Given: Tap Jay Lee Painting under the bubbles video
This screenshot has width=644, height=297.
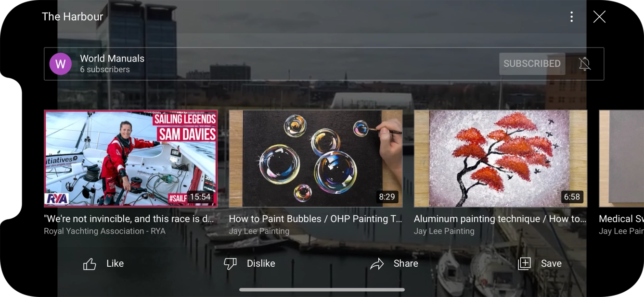Looking at the screenshot, I should [259, 231].
